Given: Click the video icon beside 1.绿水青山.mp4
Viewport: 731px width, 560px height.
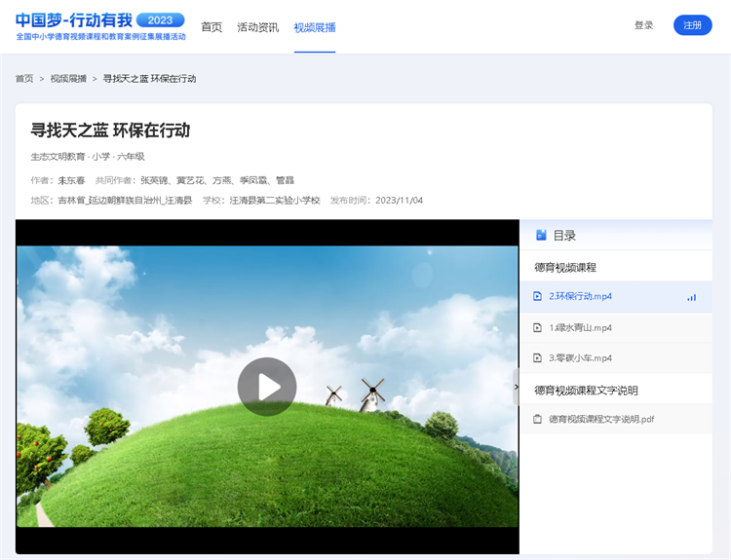Looking at the screenshot, I should pos(537,328).
